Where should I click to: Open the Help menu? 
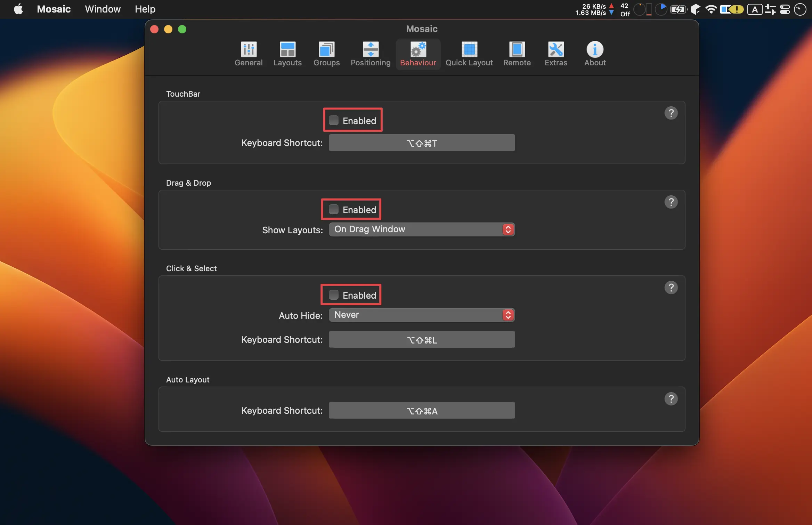click(x=145, y=9)
